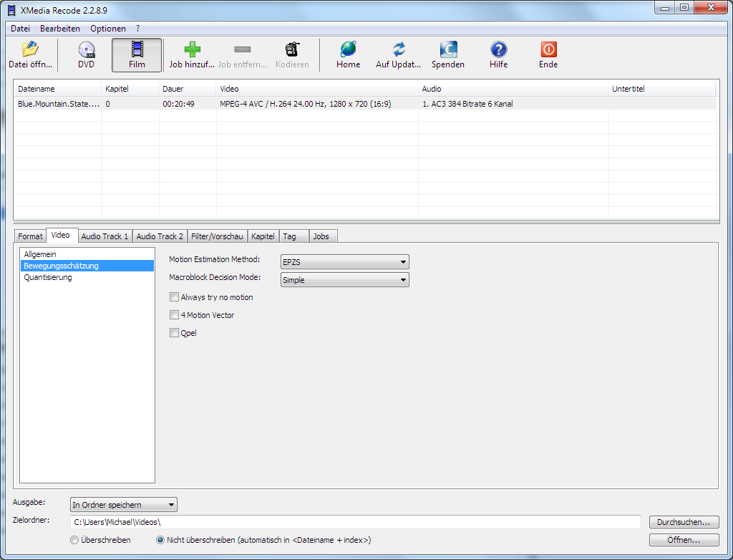Click the Untertitel column header
This screenshot has width=733, height=560.
pos(662,88)
